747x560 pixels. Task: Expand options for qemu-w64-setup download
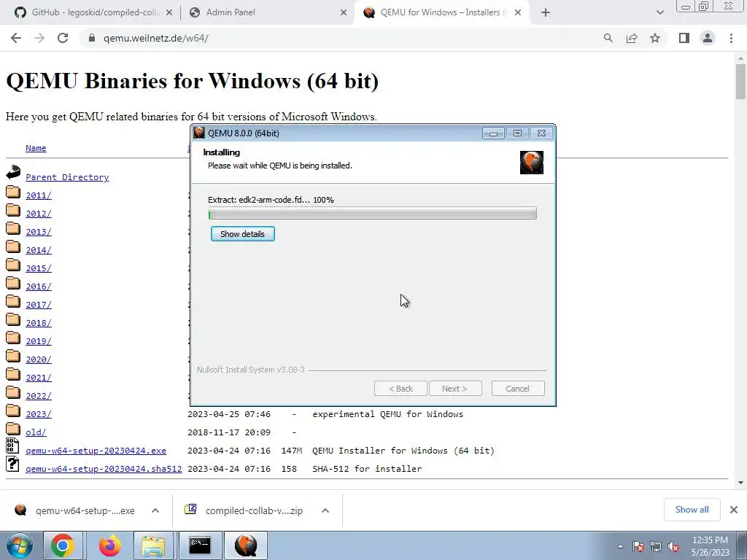[x=155, y=510]
